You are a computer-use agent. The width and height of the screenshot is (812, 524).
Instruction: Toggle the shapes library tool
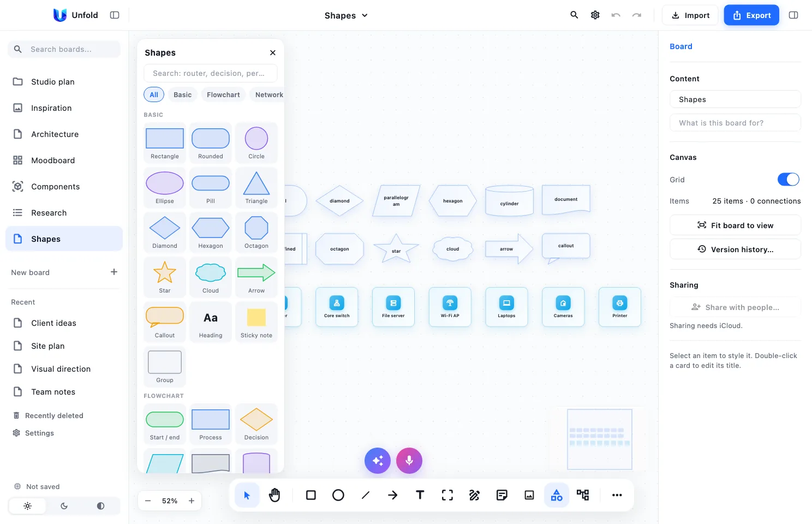tap(557, 495)
